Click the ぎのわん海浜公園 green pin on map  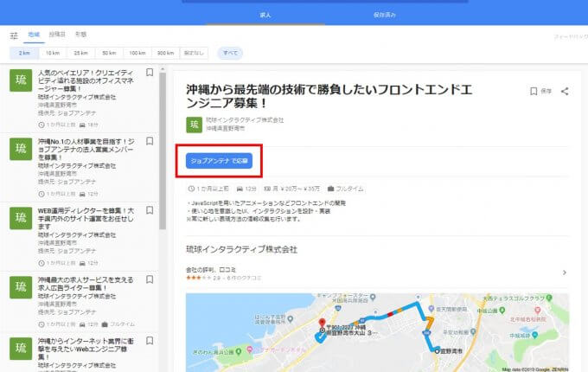click(238, 352)
